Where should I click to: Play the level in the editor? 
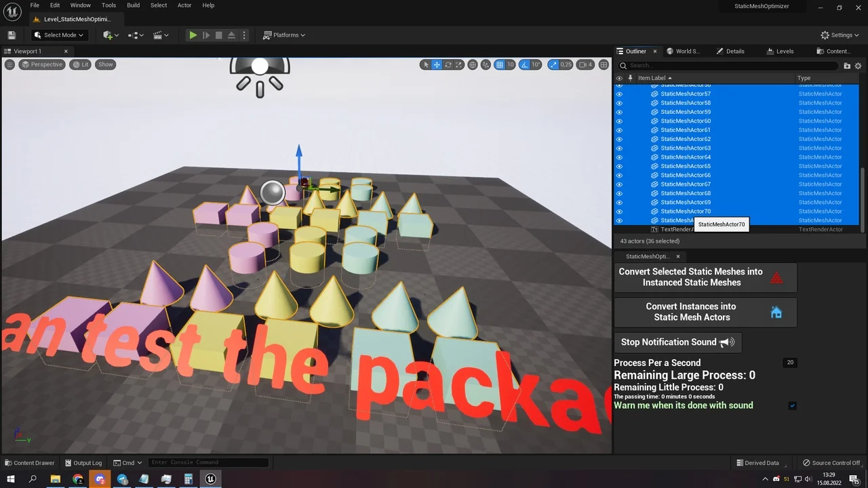(x=193, y=35)
